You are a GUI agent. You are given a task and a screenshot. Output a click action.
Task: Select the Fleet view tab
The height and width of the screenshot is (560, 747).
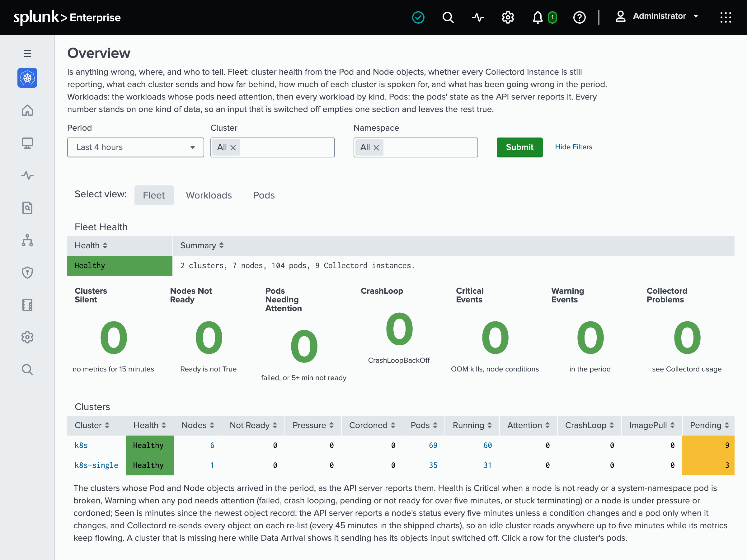click(x=154, y=195)
